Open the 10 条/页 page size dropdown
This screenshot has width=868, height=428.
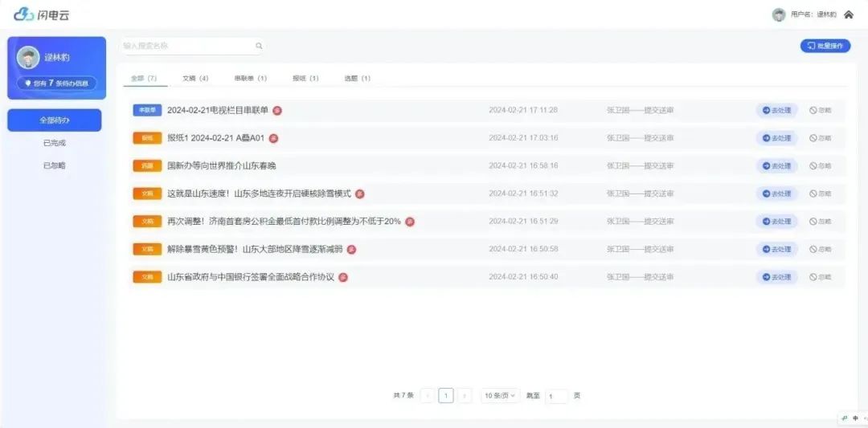pos(500,395)
